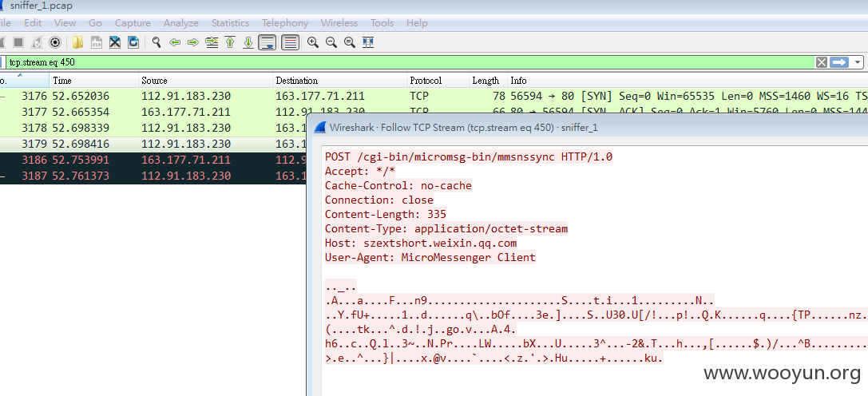
Task: Select packet 3179 row
Action: tap(153, 144)
